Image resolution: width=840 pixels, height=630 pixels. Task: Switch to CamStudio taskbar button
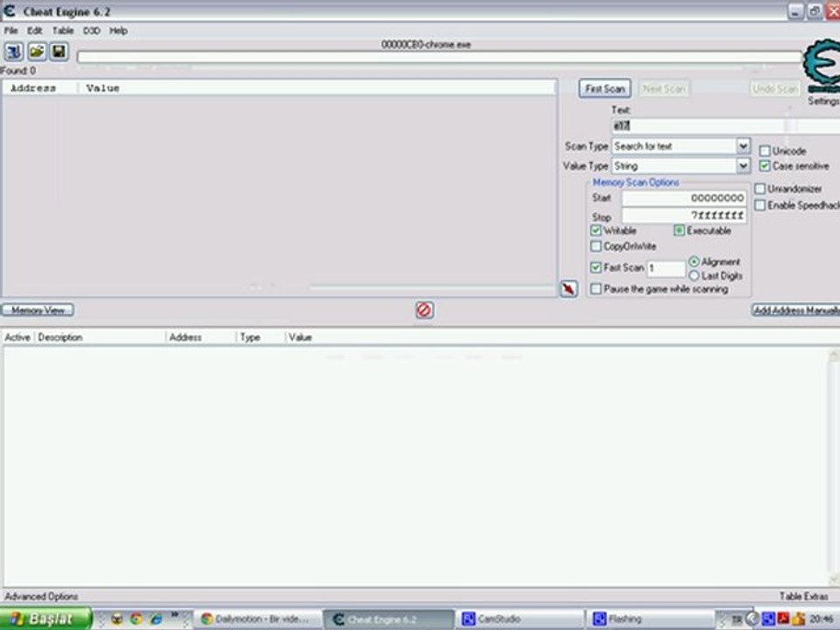coord(519,619)
